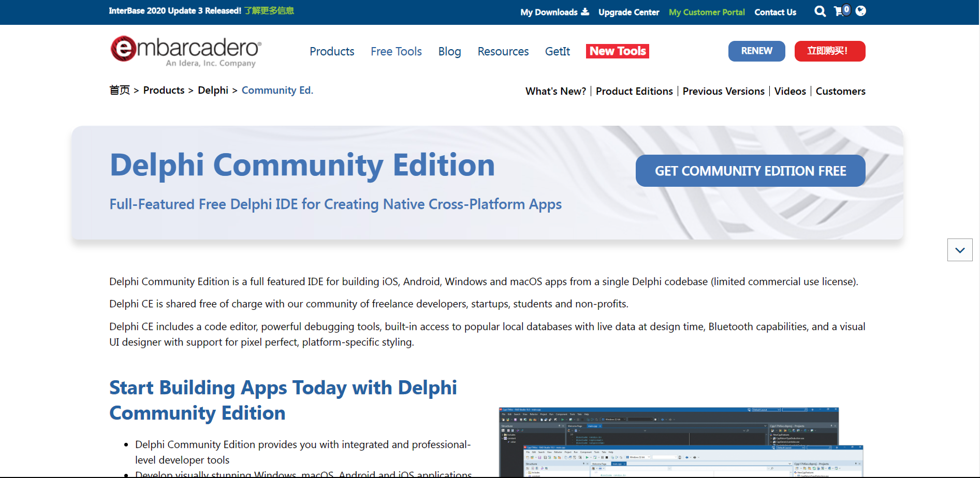Click the Delphi Community Edition heading
Image resolution: width=980 pixels, height=478 pixels.
[302, 165]
